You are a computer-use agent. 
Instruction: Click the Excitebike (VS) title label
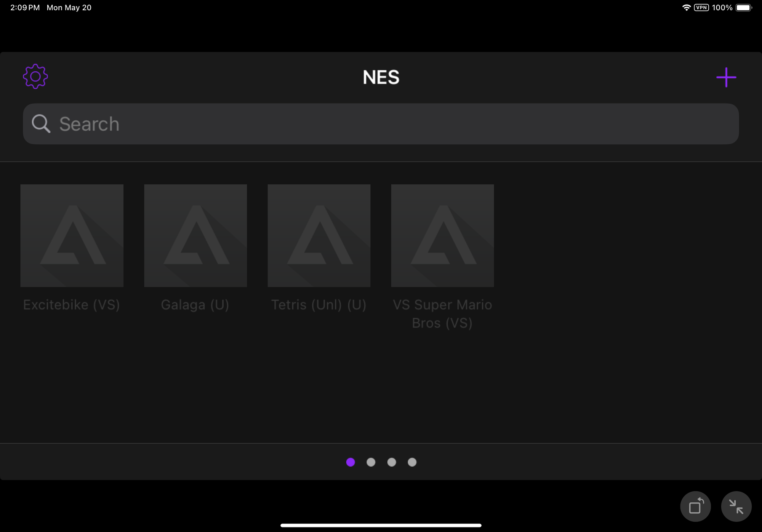coord(72,305)
